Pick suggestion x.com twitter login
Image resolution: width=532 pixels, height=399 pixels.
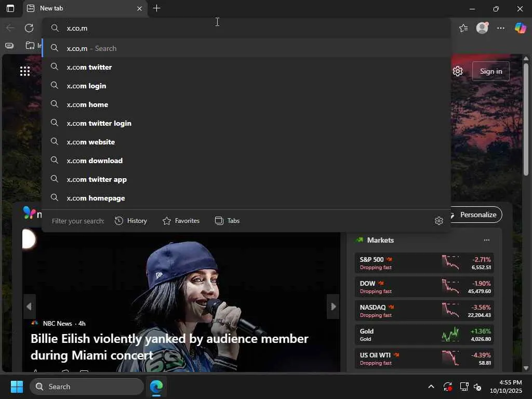coord(247,123)
